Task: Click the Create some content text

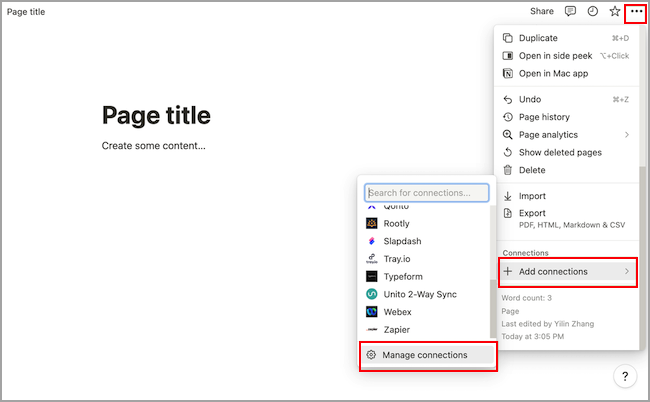Action: [x=153, y=146]
